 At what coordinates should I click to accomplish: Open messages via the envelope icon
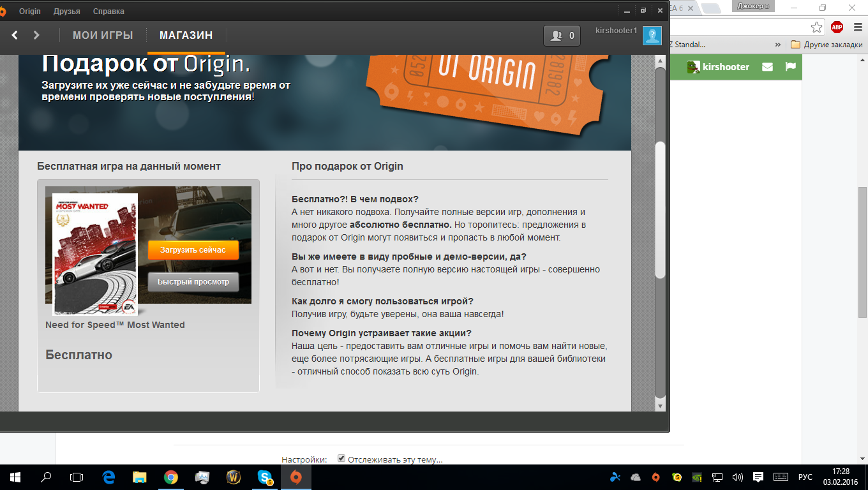pyautogui.click(x=767, y=67)
